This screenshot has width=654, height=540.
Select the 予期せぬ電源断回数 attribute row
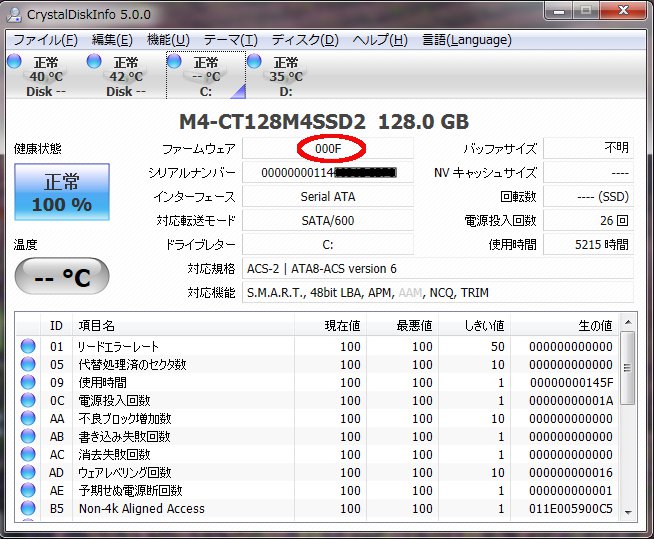(x=317, y=490)
